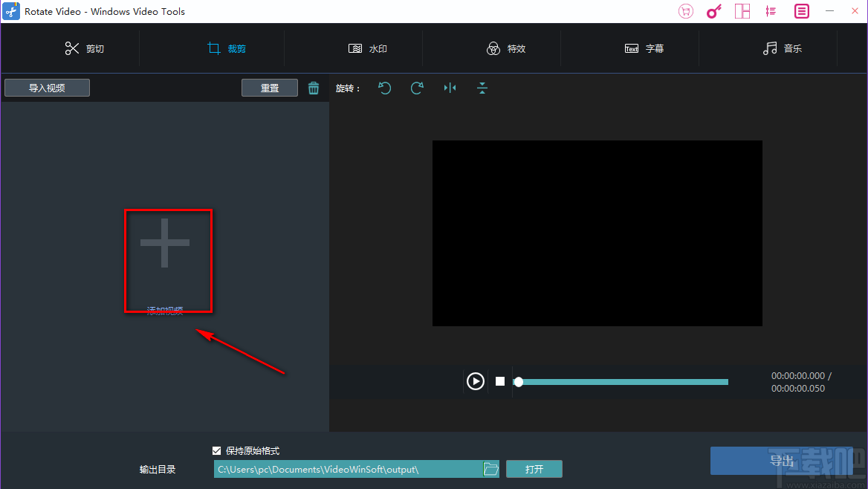
Task: Click the 导入视频 import button
Action: click(x=46, y=87)
